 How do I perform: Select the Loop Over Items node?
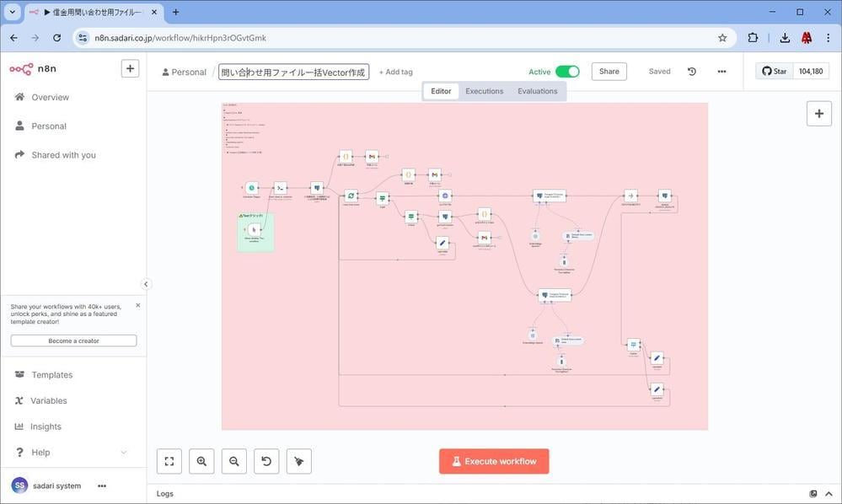(x=351, y=196)
